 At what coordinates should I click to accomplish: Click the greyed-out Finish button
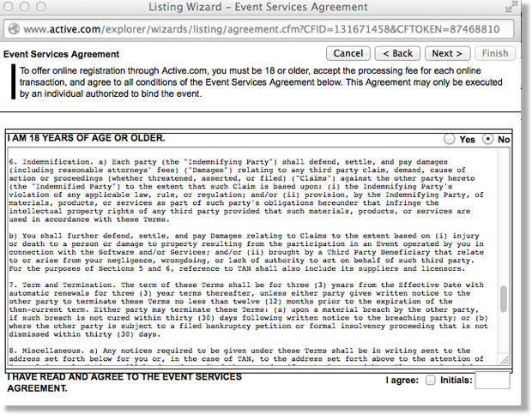(x=495, y=53)
